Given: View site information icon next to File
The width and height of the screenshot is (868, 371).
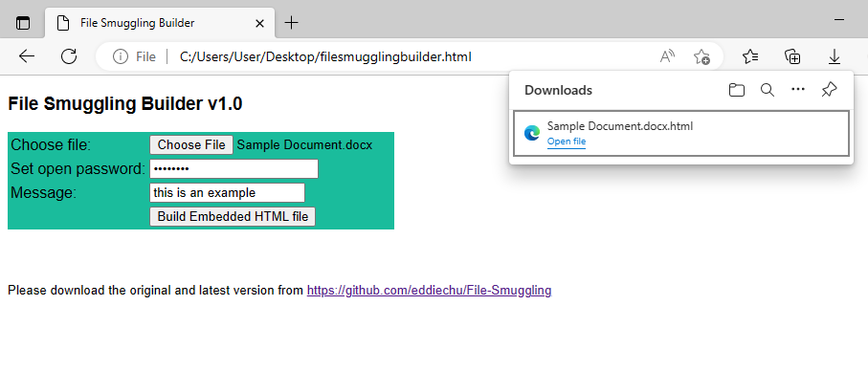Looking at the screenshot, I should [121, 56].
